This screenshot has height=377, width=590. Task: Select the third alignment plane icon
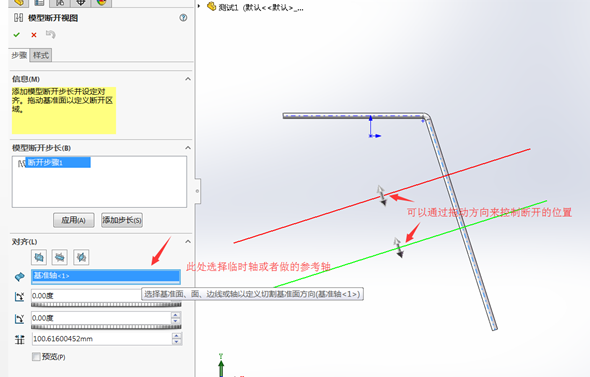(x=81, y=257)
